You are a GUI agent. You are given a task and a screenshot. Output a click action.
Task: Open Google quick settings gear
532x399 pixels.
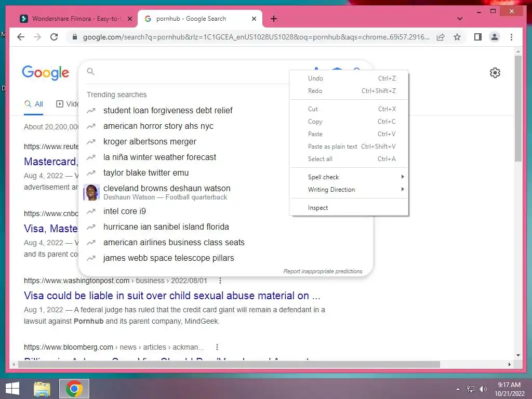[x=495, y=73]
